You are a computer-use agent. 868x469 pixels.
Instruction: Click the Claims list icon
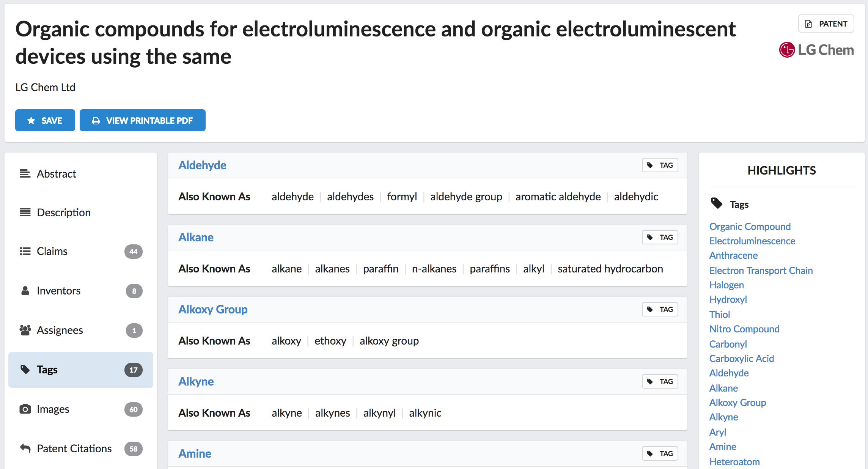tap(25, 251)
